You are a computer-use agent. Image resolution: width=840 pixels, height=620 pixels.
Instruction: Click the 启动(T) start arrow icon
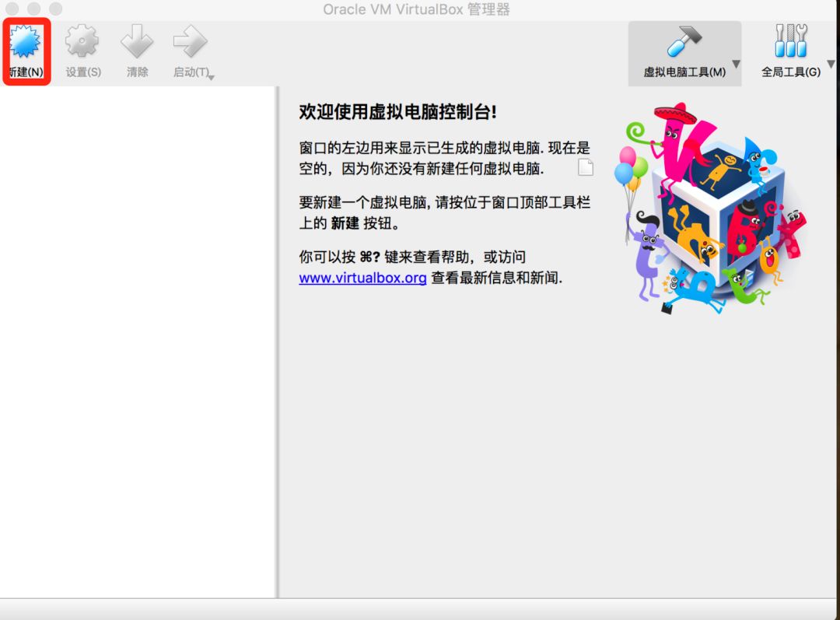point(191,41)
